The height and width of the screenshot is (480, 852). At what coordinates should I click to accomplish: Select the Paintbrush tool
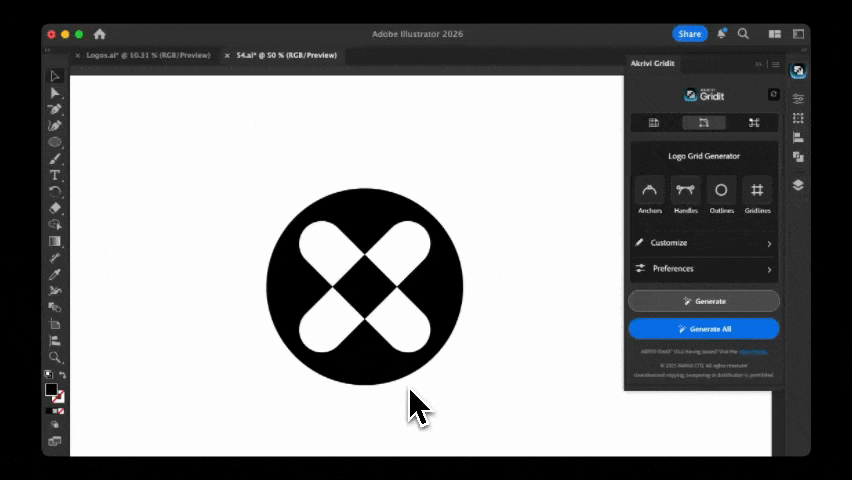[55, 159]
